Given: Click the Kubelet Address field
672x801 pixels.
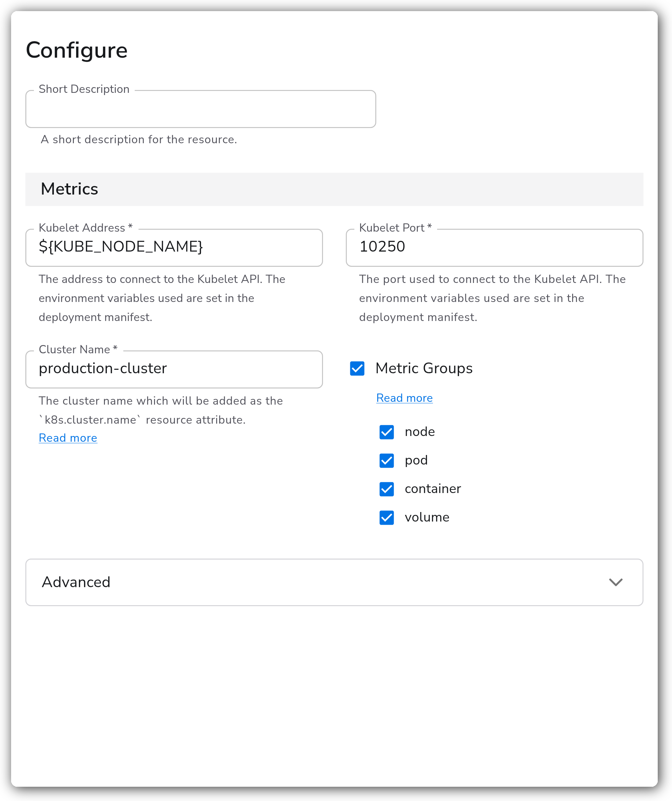Looking at the screenshot, I should (x=174, y=247).
